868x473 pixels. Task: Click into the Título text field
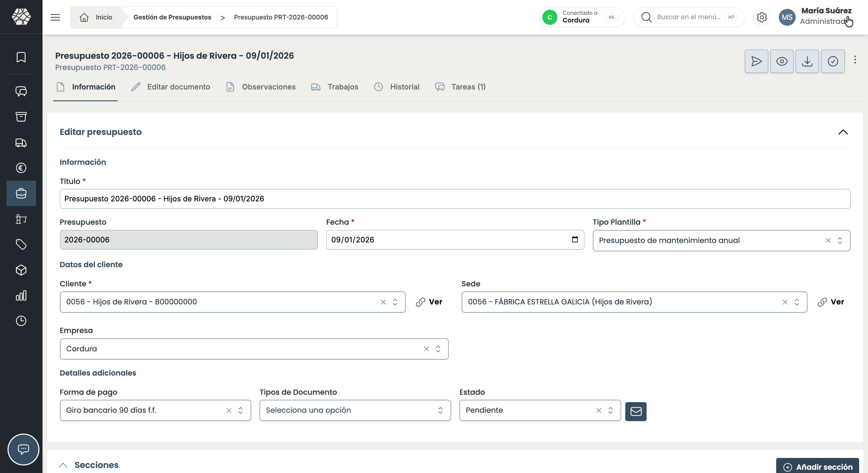[x=455, y=199]
